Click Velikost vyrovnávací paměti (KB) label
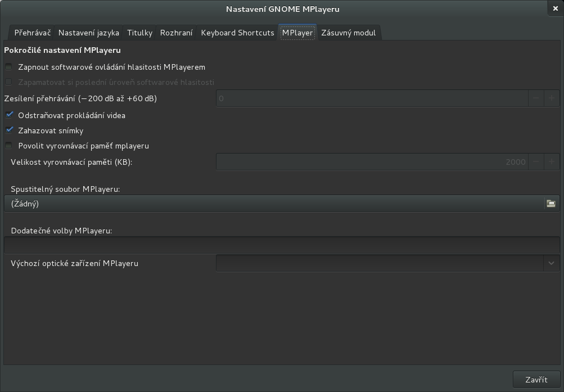The height and width of the screenshot is (392, 564). tap(71, 162)
